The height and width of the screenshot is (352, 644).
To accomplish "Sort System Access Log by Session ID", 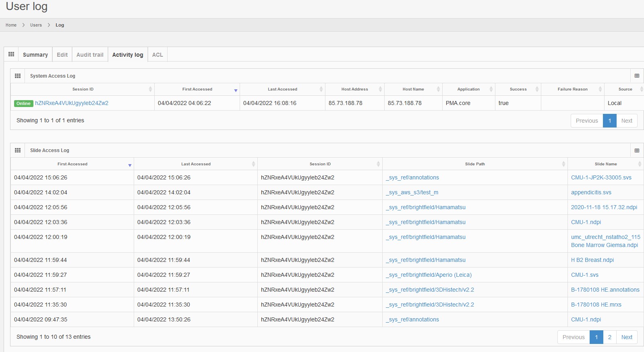I will pyautogui.click(x=83, y=89).
